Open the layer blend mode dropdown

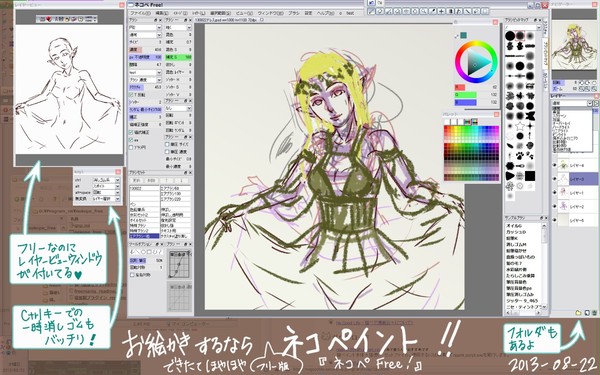tap(572, 103)
